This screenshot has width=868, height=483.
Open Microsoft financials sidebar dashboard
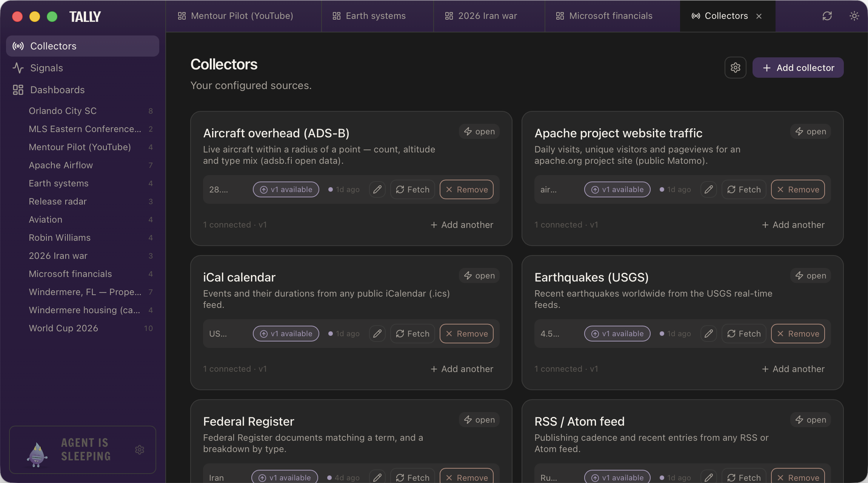pos(91,274)
